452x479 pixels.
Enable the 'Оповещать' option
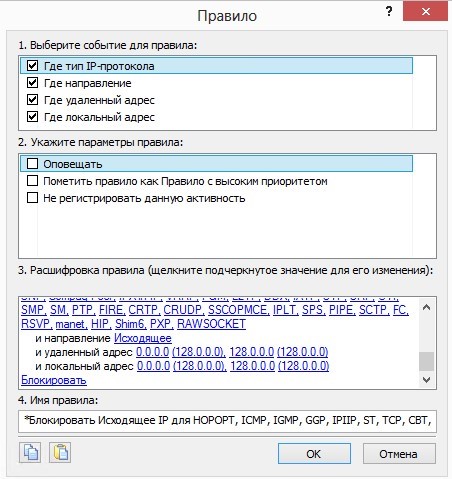coord(32,163)
